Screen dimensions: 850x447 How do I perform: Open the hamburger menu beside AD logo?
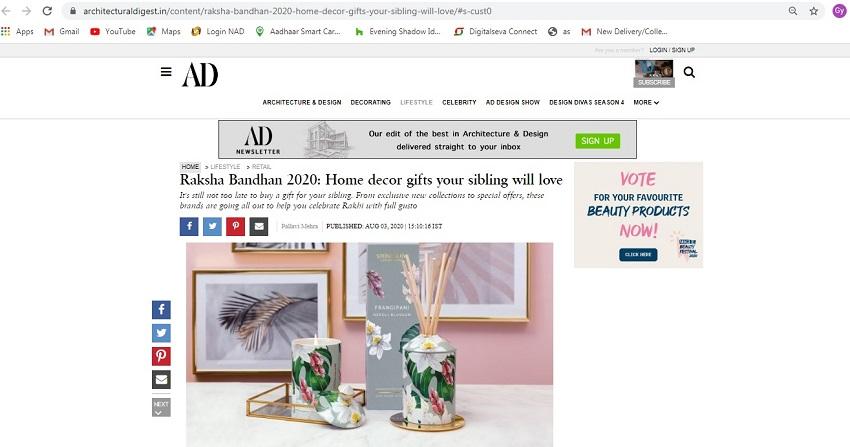[166, 72]
